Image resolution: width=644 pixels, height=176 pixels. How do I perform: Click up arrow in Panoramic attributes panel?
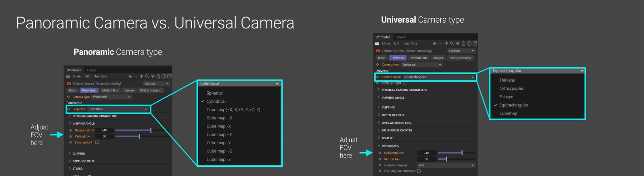point(141,76)
